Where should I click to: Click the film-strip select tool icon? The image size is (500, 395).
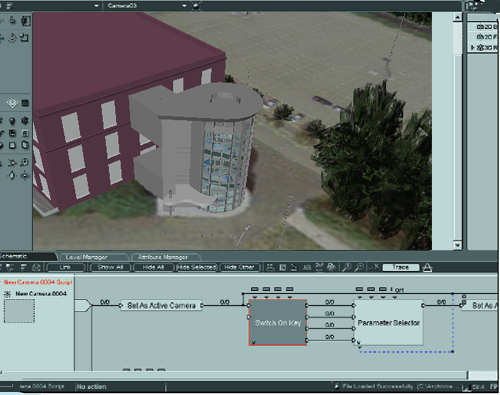[26, 21]
